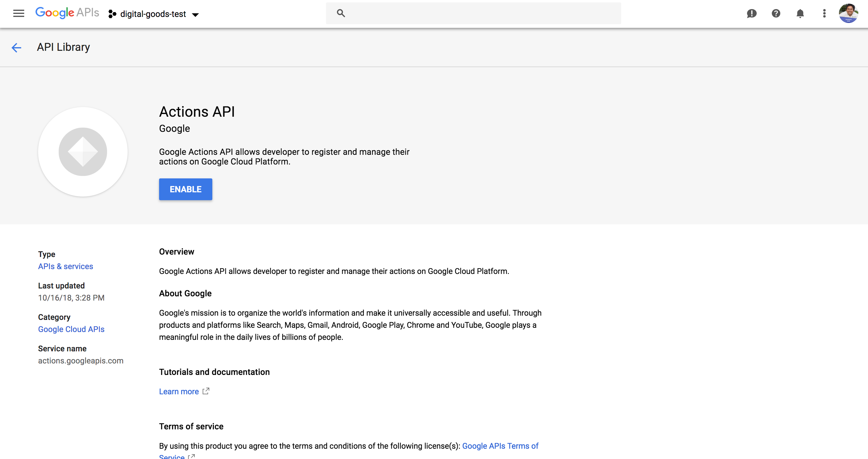Open the three-dot utilities menu

824,14
